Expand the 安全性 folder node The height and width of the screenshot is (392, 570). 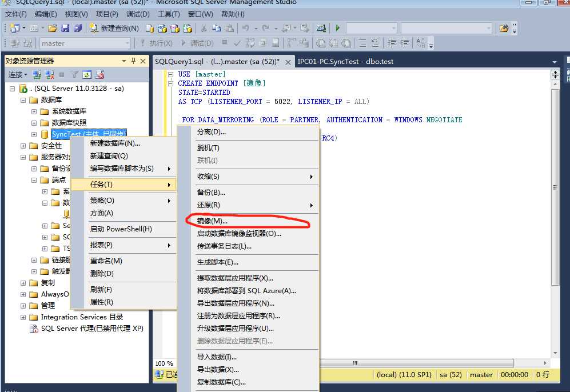click(x=23, y=146)
